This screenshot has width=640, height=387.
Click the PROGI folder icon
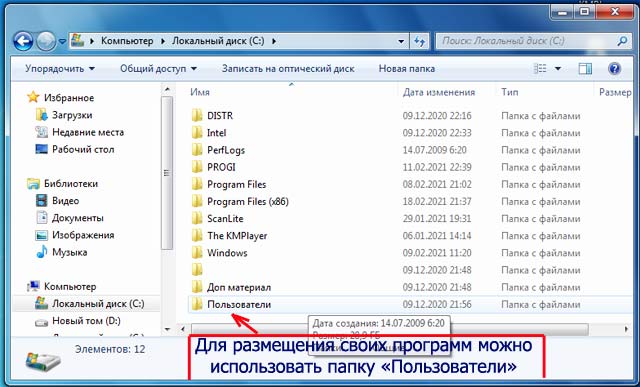click(x=197, y=167)
